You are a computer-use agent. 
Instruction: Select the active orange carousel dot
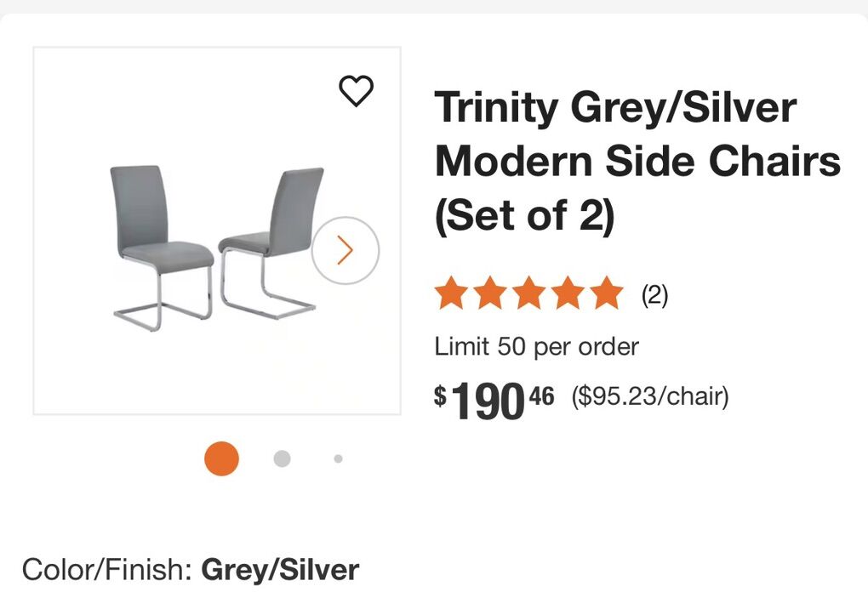coord(221,458)
